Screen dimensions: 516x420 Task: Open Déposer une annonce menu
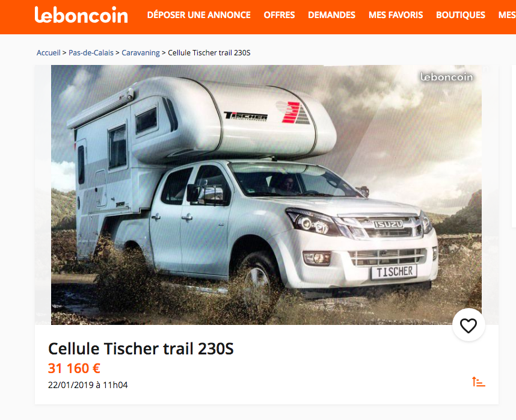point(199,15)
